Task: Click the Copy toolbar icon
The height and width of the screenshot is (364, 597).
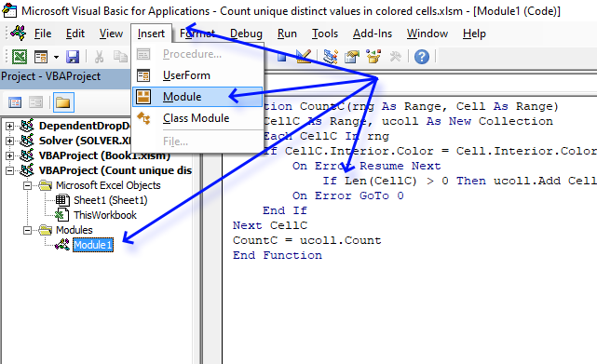Action: click(120, 57)
